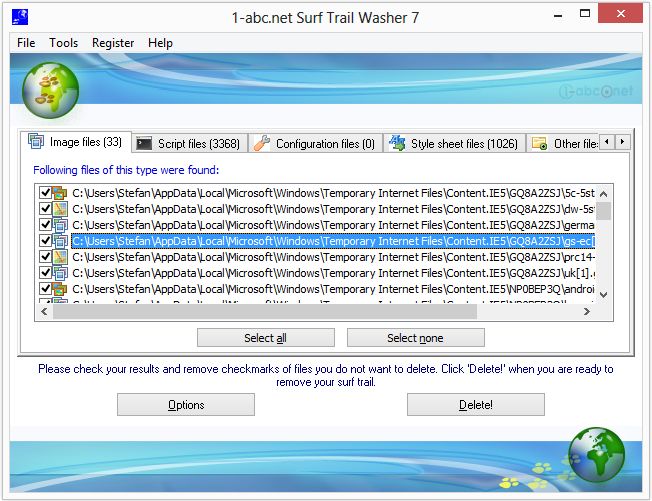Open the Register menu
The image size is (652, 501).
[113, 43]
